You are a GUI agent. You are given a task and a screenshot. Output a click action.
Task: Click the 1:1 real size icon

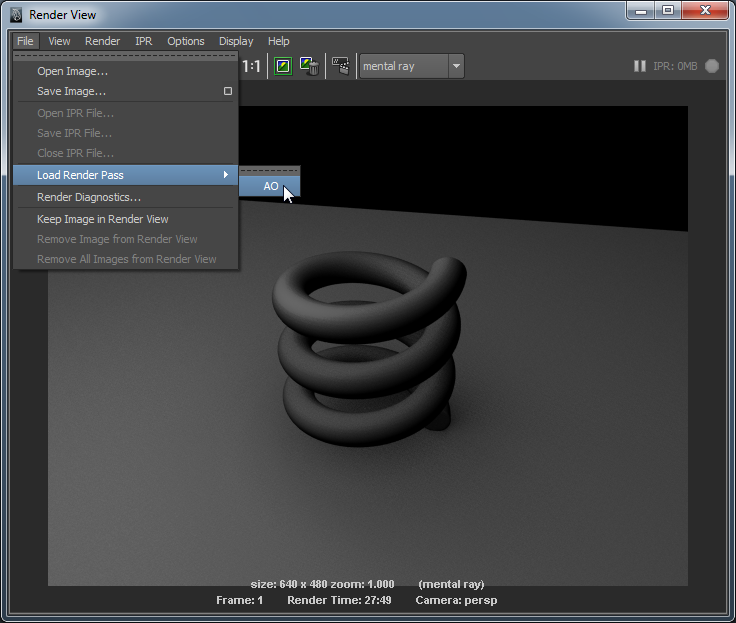252,67
